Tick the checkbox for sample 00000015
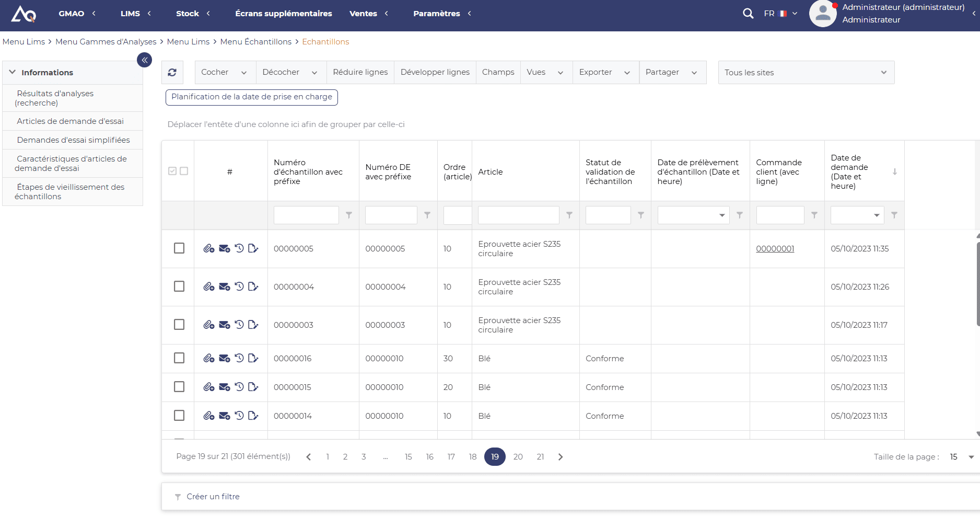This screenshot has width=980, height=516. (179, 387)
